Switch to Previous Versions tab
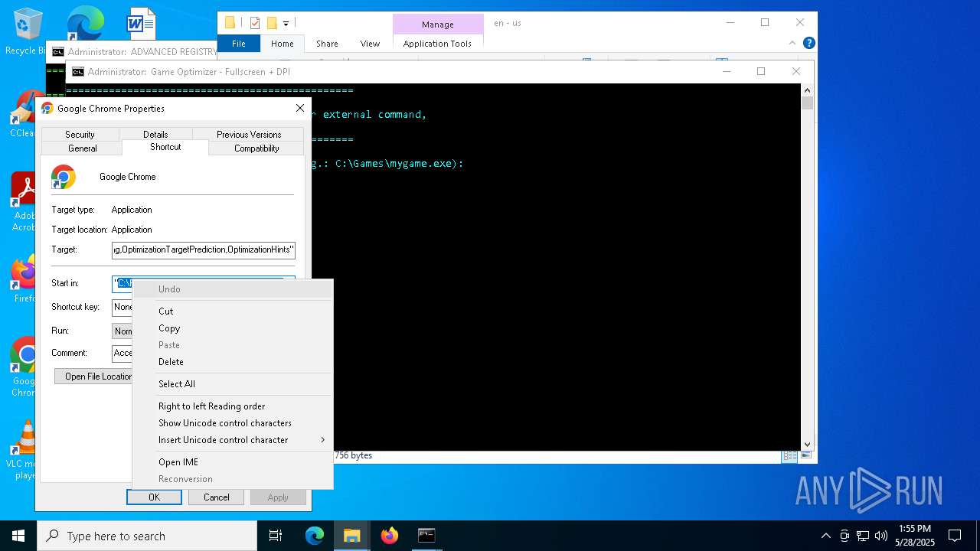 click(249, 134)
